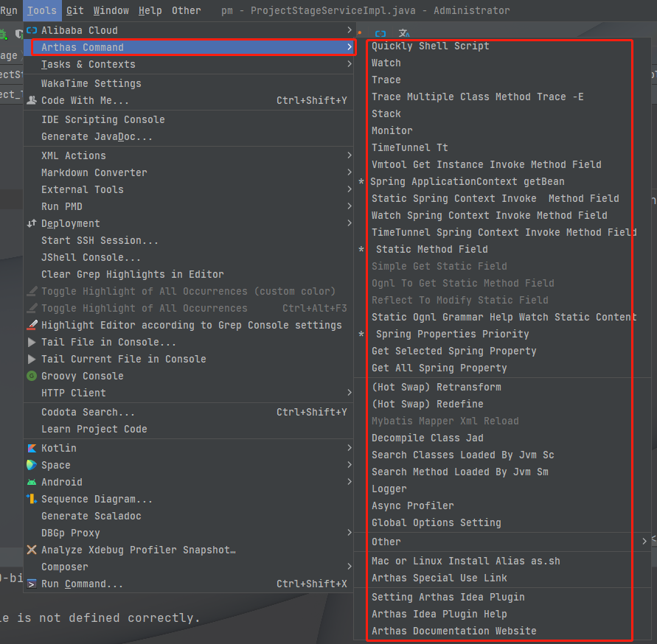Click the Sequence Diagram icon
This screenshot has height=644, width=657.
point(32,499)
